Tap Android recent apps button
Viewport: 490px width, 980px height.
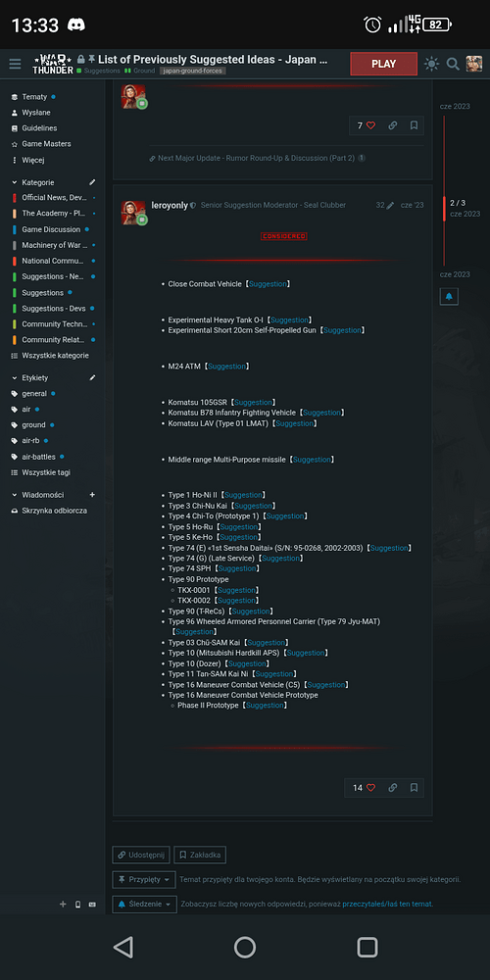click(x=367, y=948)
